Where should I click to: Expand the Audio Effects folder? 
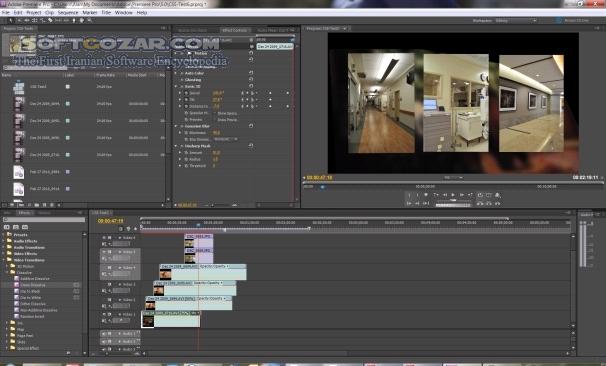(x=3, y=241)
